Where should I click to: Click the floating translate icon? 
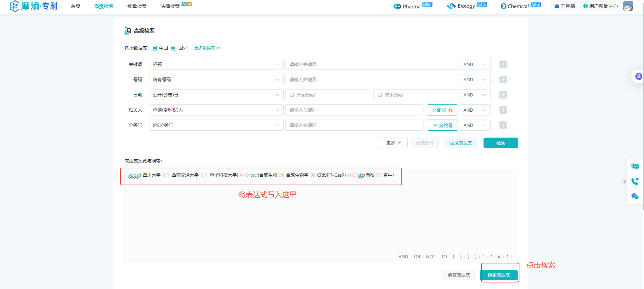tap(638, 76)
